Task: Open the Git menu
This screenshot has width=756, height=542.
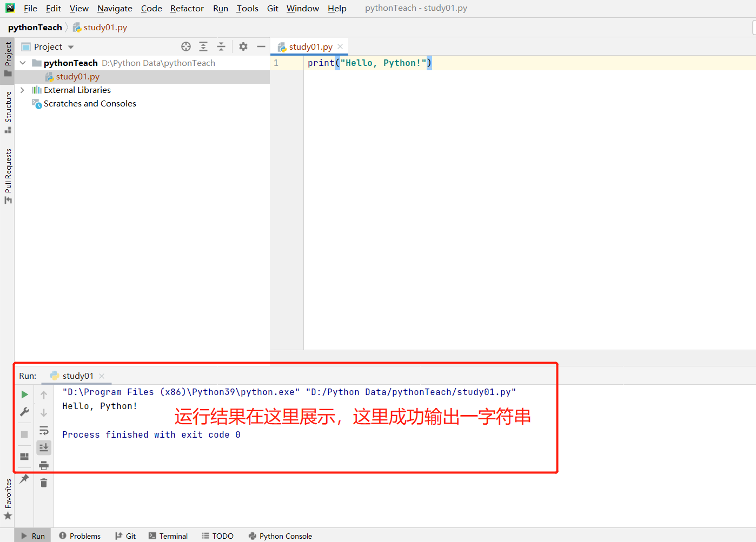Action: tap(273, 8)
